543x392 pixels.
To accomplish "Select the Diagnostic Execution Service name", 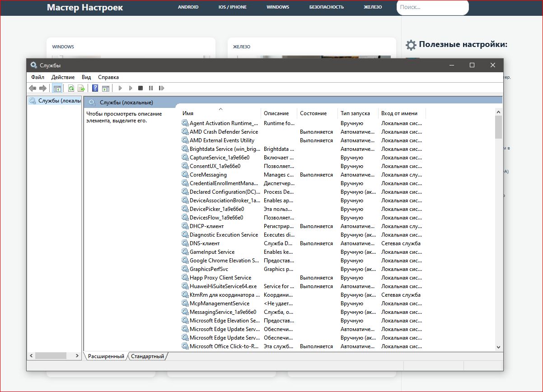I will click(224, 235).
